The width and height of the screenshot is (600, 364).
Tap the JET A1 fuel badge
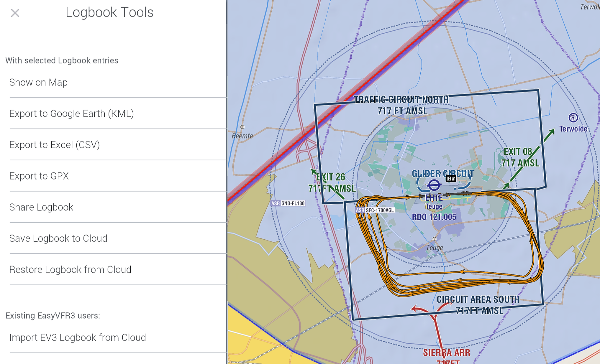[451, 179]
